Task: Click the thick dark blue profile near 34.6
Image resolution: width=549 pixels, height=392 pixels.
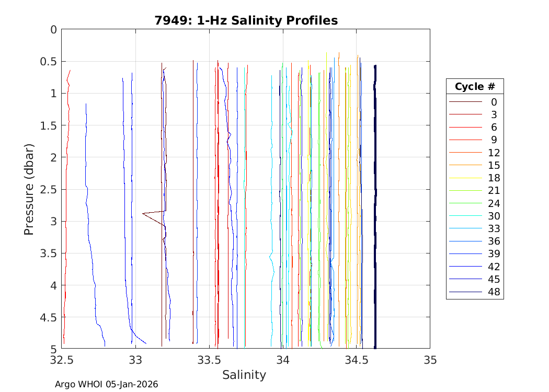Action: click(375, 209)
